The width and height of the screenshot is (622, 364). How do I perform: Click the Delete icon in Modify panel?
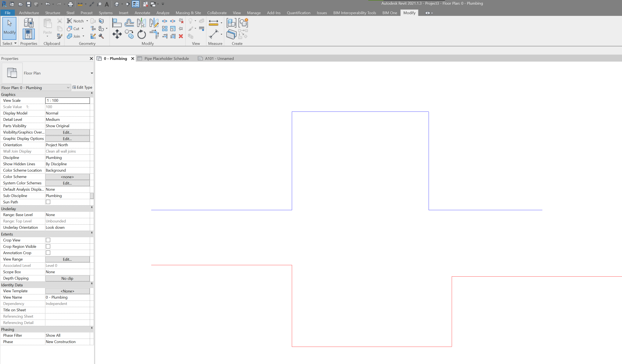coord(181,36)
